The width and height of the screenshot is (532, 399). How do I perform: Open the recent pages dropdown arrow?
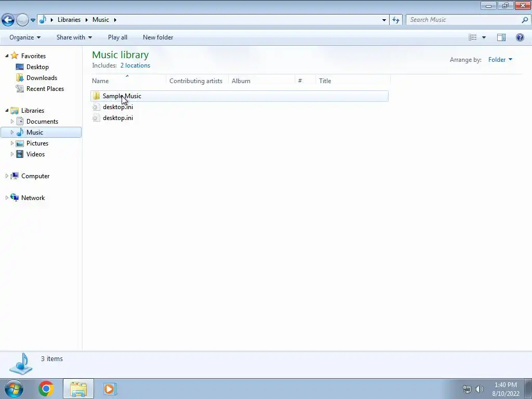(x=33, y=20)
